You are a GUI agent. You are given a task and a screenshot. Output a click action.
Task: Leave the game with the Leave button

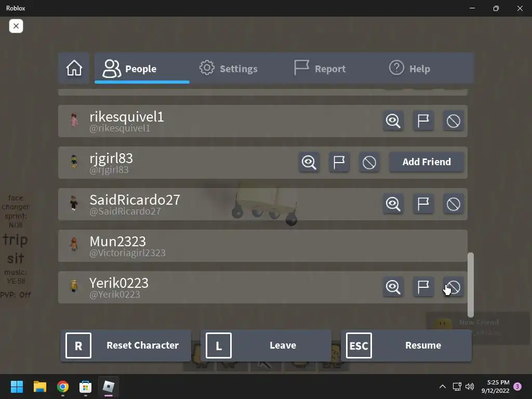266,345
